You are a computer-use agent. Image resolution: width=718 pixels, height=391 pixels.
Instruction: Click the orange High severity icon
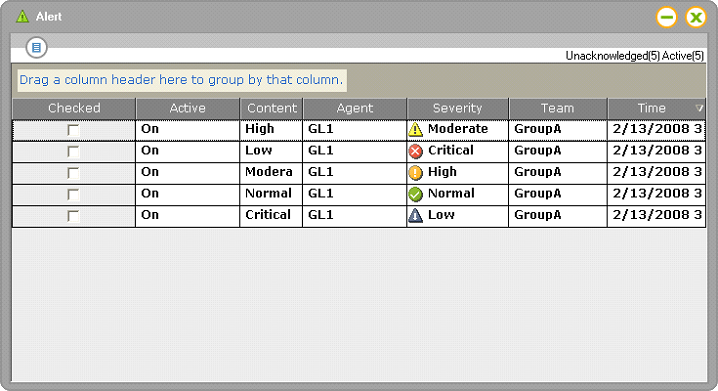[x=415, y=173]
